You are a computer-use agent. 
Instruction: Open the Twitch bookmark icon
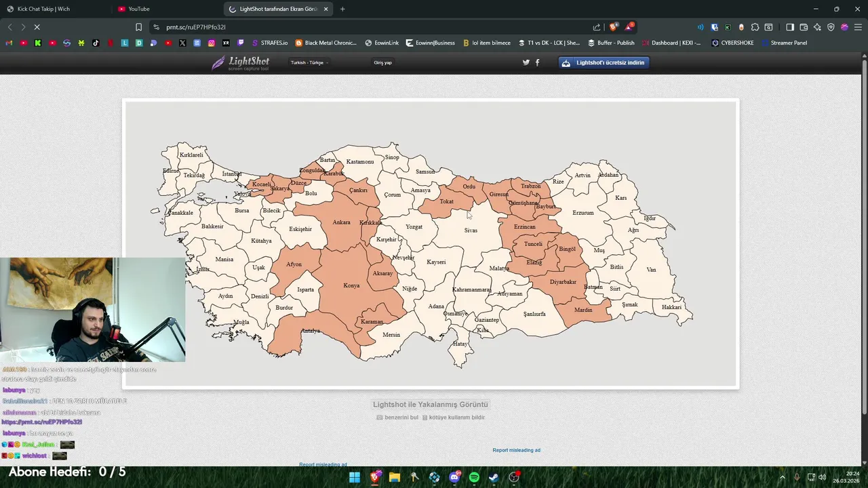tap(241, 43)
